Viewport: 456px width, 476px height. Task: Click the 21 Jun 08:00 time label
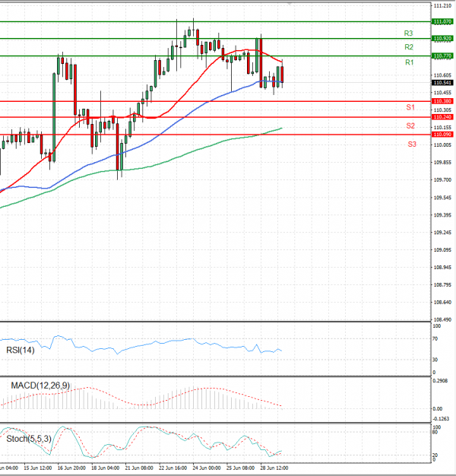[139, 468]
